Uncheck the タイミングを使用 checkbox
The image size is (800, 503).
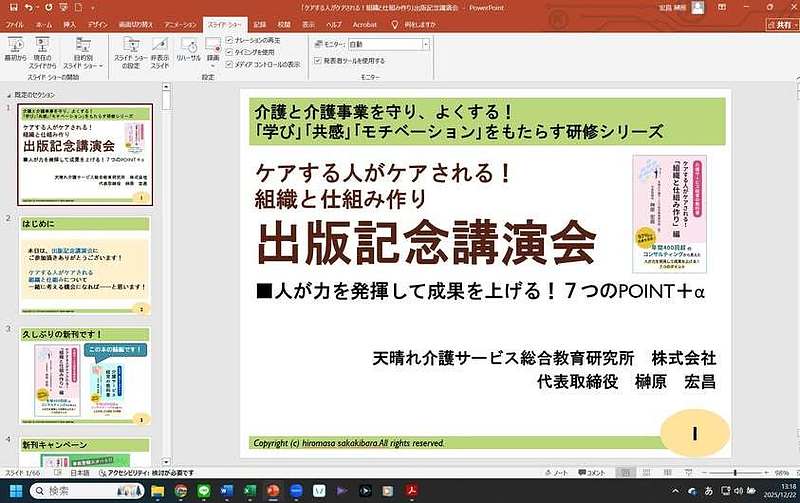click(x=230, y=51)
